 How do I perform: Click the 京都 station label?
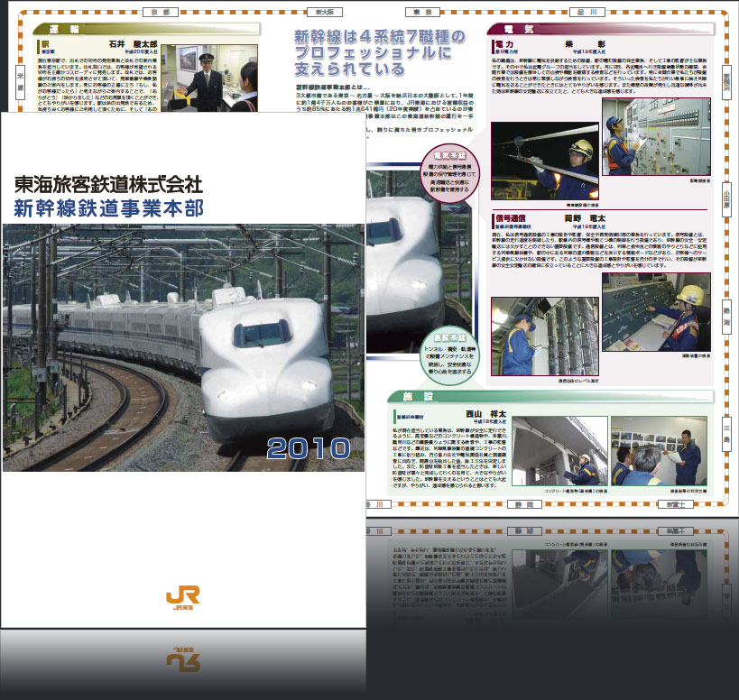coord(161,12)
